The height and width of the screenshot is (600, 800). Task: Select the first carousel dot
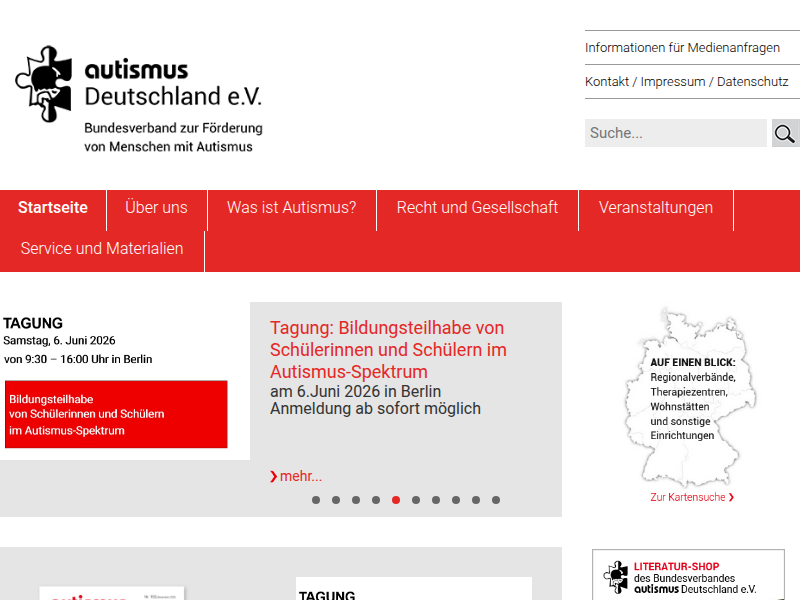(316, 499)
